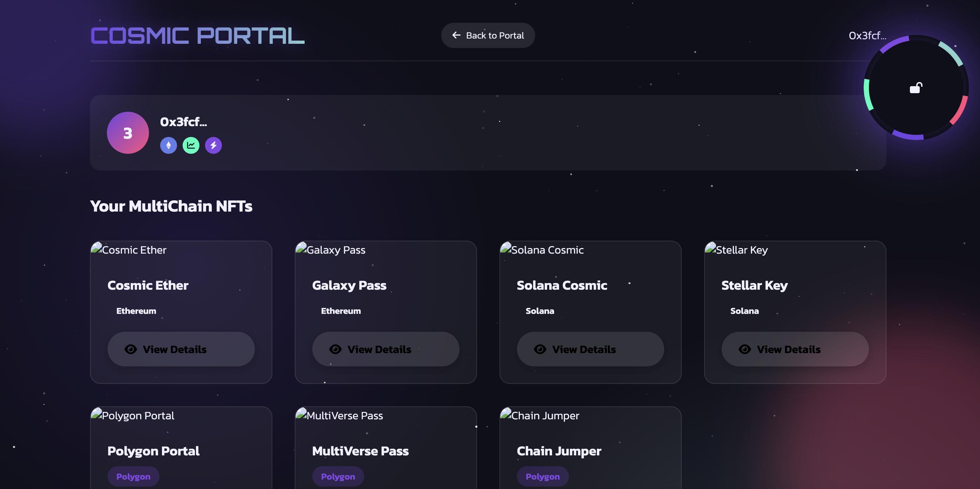Click the round avatar showing number 3
Screen dimensions: 980x489
128,133
